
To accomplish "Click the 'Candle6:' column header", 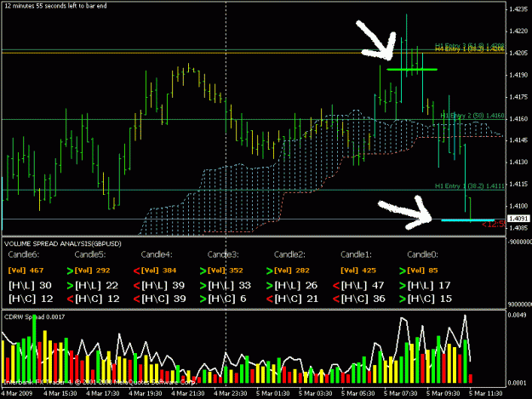I will 24,254.
